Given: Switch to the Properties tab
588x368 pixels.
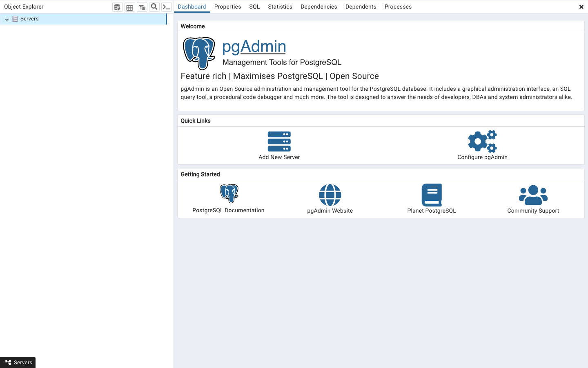Looking at the screenshot, I should [227, 7].
